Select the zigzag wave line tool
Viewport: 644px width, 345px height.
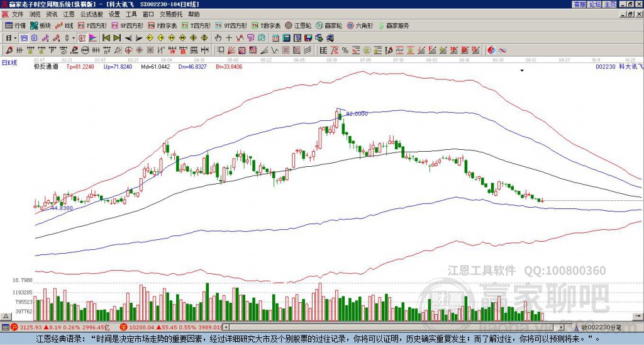[274, 50]
